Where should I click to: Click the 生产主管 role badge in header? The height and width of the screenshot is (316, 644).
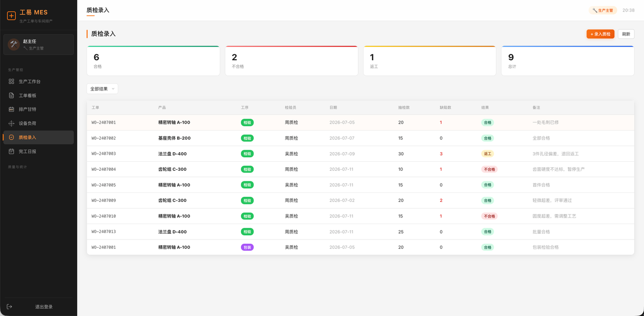(x=603, y=10)
